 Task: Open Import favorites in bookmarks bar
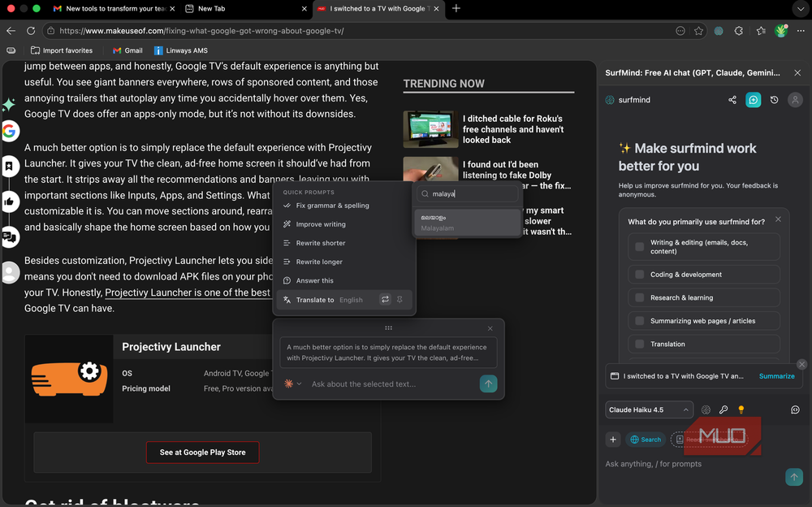62,50
